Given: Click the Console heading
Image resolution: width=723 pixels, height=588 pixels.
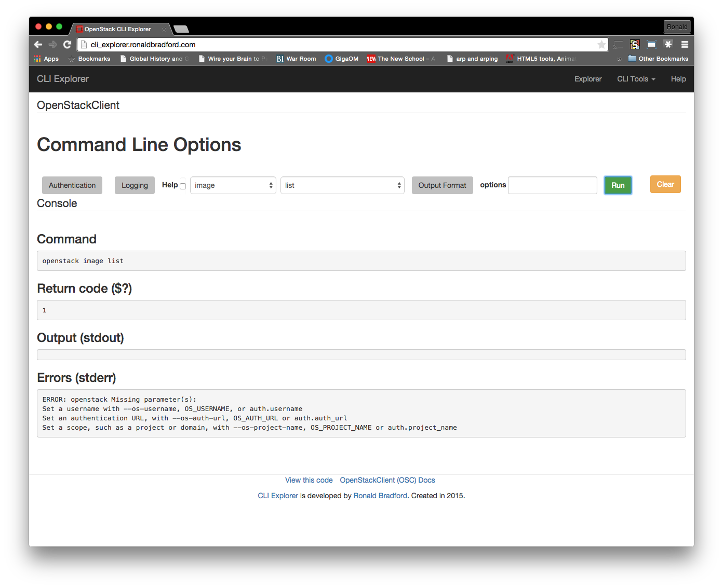Looking at the screenshot, I should click(57, 203).
